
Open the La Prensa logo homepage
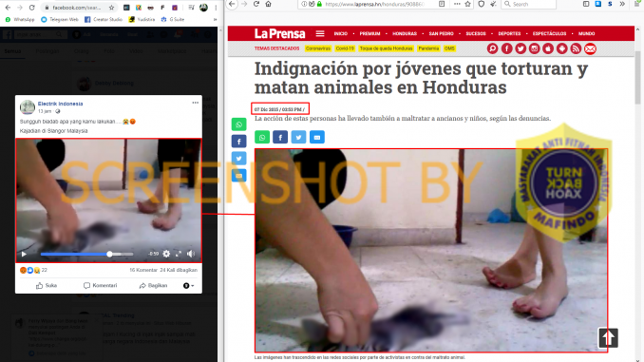[x=279, y=33]
